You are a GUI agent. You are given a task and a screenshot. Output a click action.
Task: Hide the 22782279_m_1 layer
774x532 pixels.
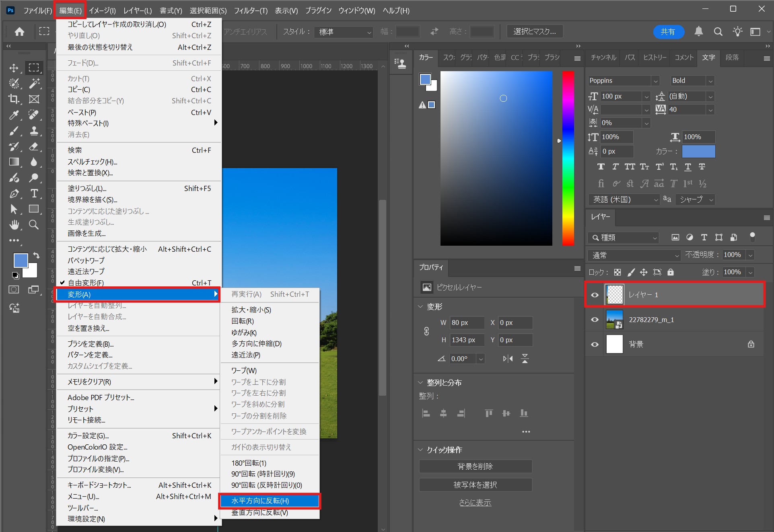[595, 320]
